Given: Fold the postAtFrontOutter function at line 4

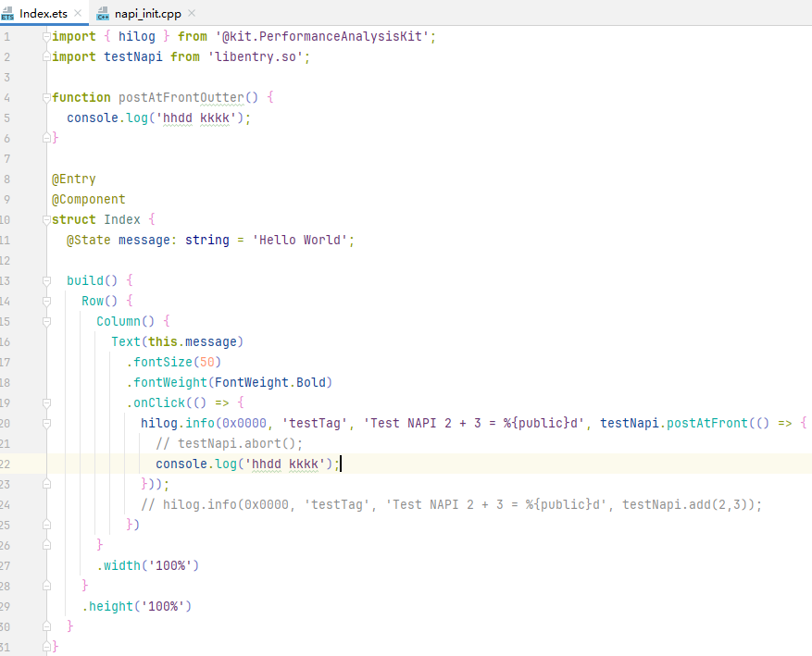Looking at the screenshot, I should click(46, 97).
